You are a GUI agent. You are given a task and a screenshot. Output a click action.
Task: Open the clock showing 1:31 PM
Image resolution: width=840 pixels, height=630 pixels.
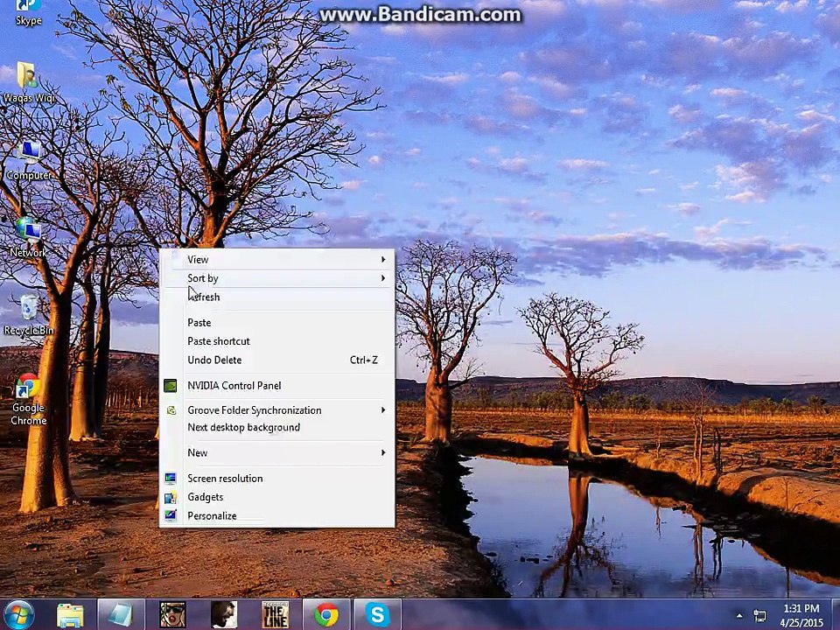point(801,615)
